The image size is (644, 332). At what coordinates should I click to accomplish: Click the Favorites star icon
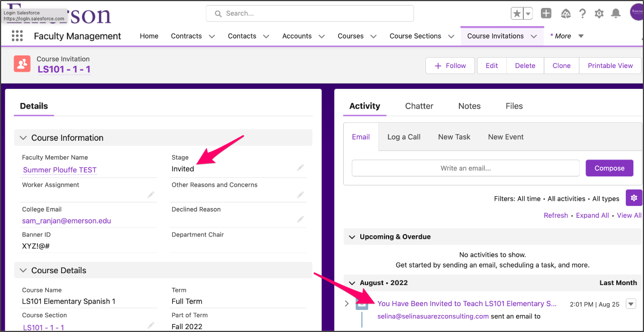click(517, 14)
